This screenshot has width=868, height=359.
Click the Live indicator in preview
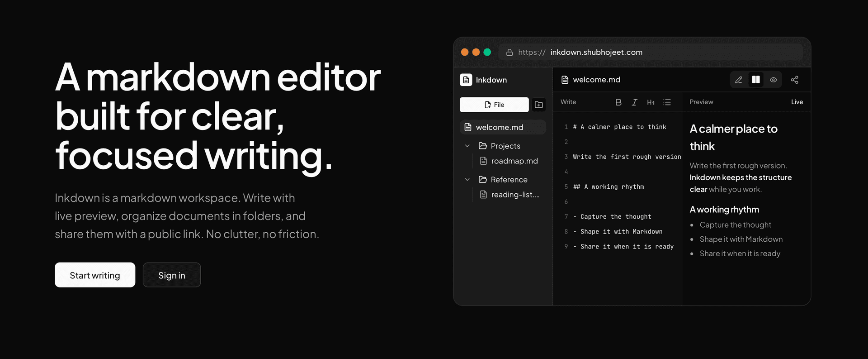797,102
